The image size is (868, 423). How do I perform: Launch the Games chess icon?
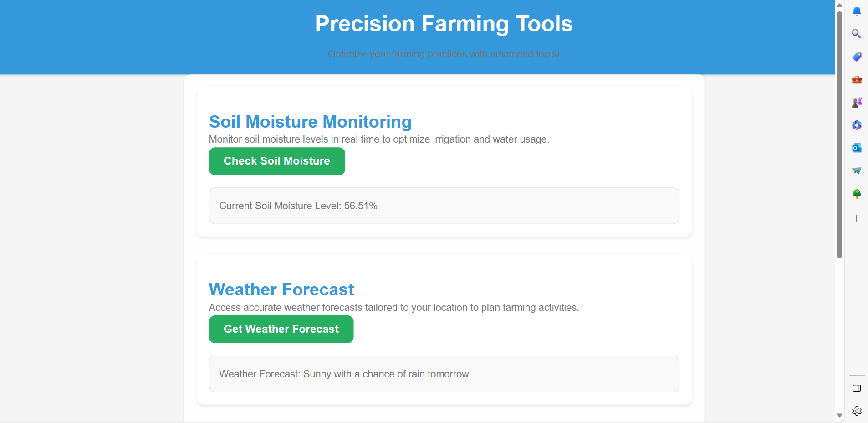tap(857, 102)
